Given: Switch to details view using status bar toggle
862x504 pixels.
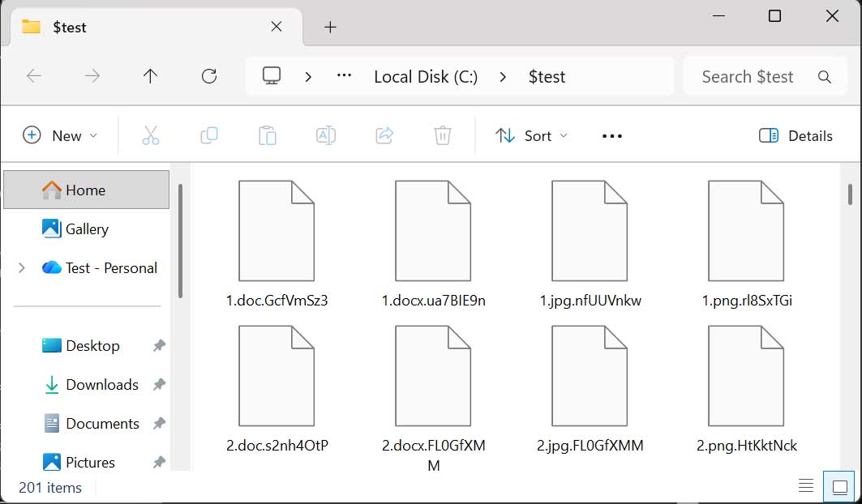Looking at the screenshot, I should pos(806,486).
